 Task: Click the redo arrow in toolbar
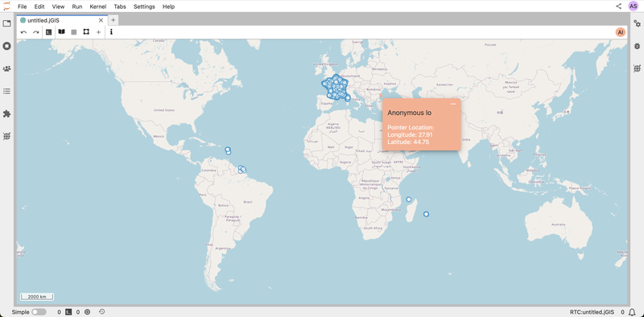pos(35,32)
